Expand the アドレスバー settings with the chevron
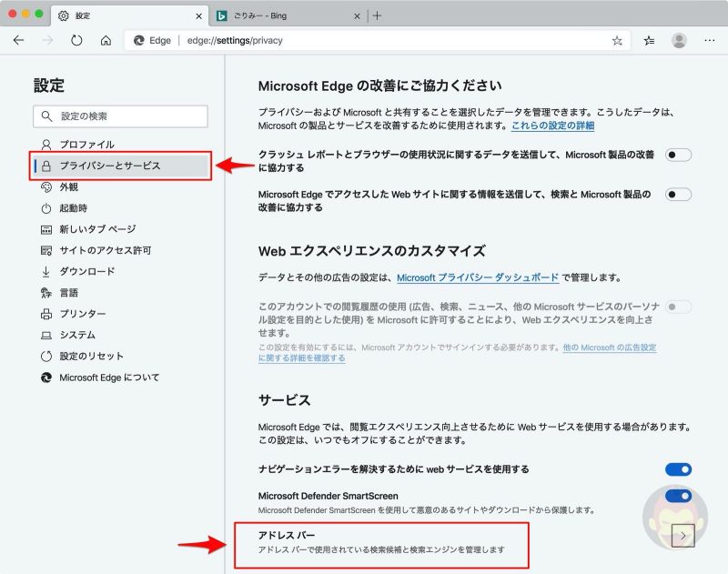The height and width of the screenshot is (574, 728). tap(682, 537)
